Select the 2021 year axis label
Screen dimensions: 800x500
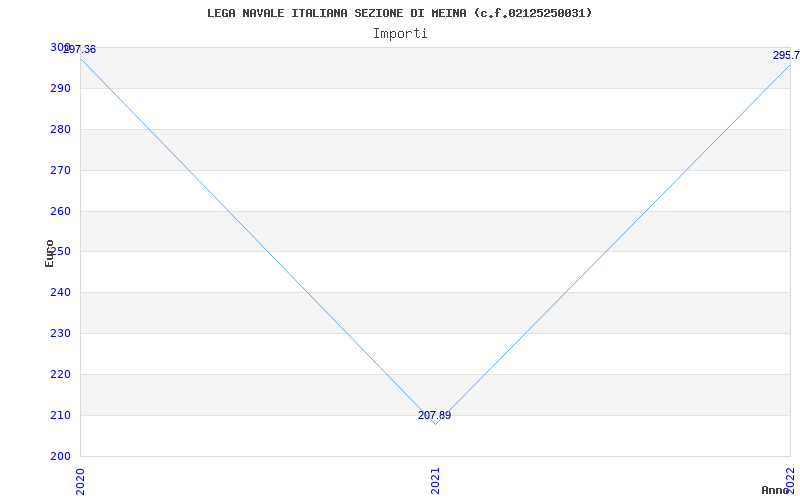pyautogui.click(x=435, y=482)
